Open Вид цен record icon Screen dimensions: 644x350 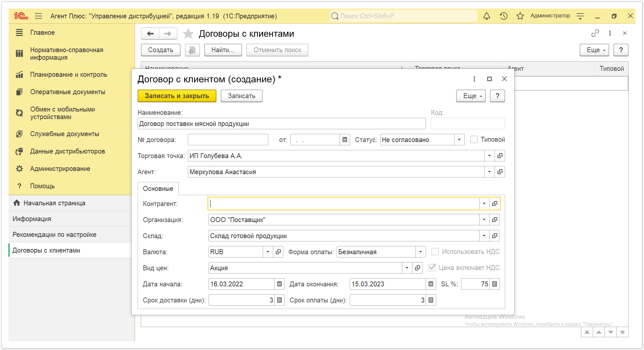pos(417,268)
